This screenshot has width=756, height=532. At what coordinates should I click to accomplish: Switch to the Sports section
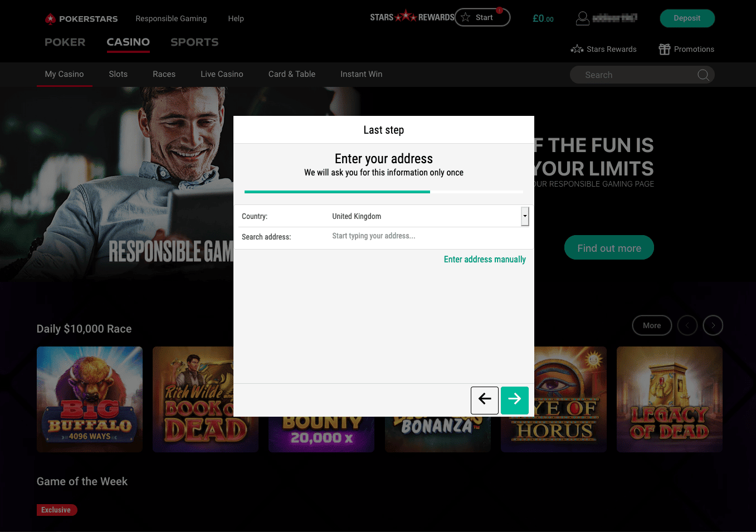tap(194, 42)
